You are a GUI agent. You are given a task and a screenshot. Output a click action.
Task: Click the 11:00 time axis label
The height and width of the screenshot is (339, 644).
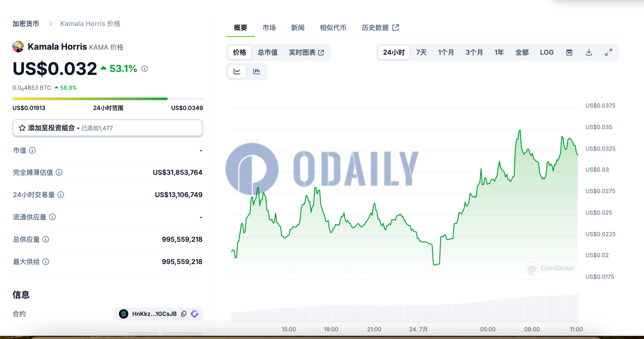click(576, 329)
